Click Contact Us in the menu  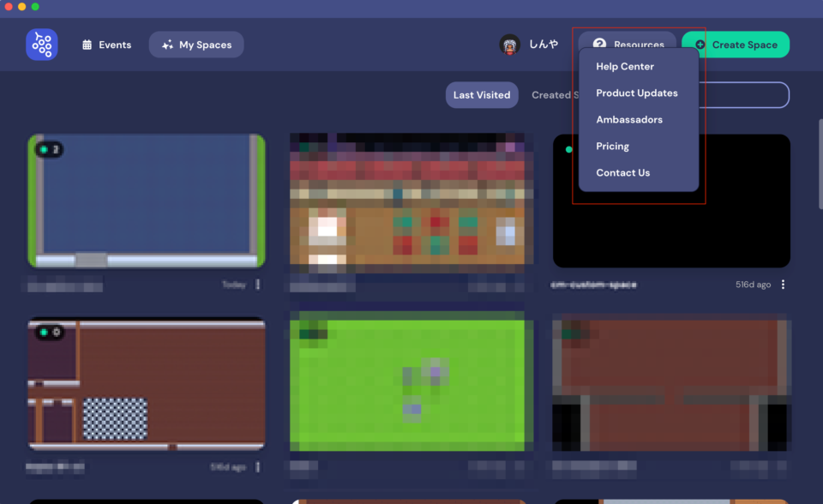(x=623, y=173)
